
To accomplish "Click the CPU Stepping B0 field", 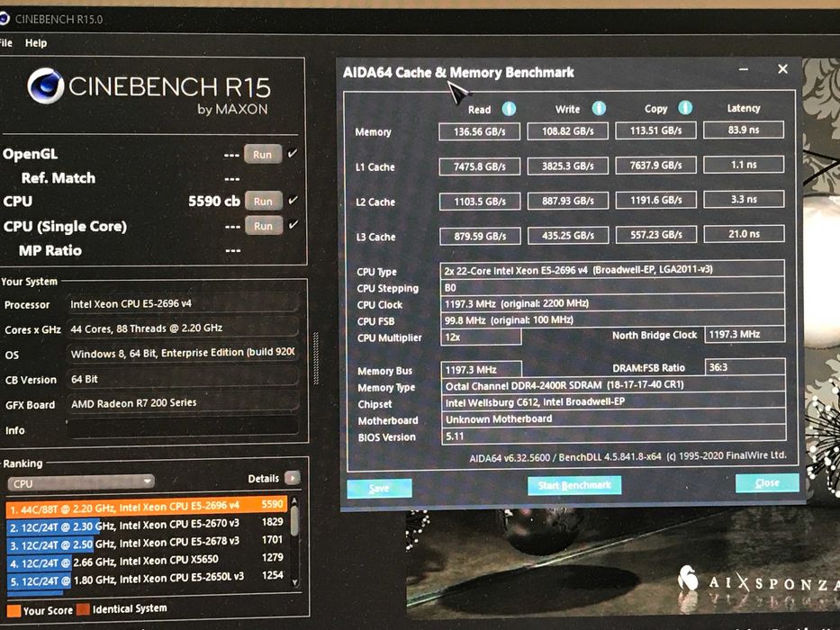I will tap(612, 287).
